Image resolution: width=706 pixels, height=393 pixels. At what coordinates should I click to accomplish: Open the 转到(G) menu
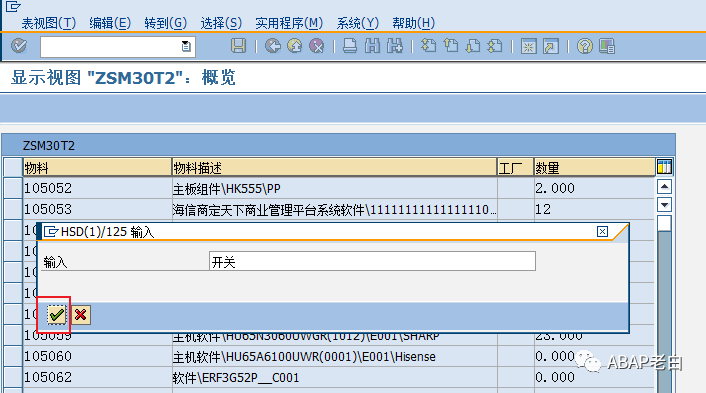click(x=165, y=23)
